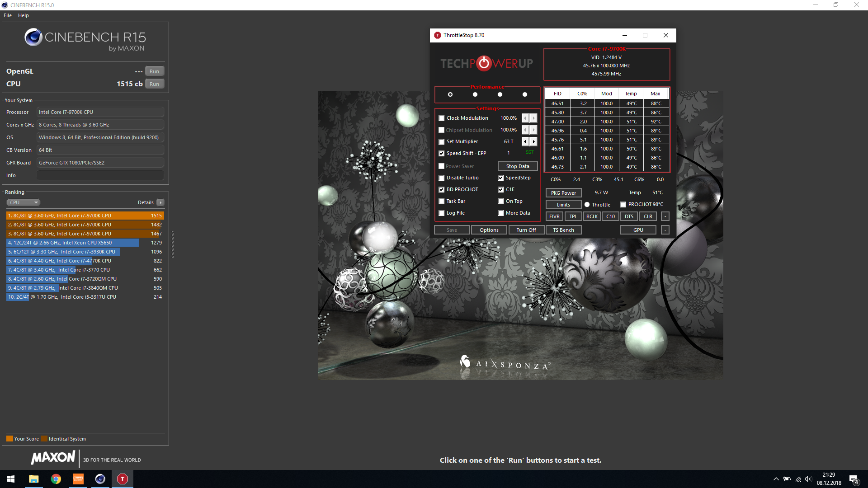Click the Stop Data button
This screenshot has width=868, height=488.
pos(518,166)
